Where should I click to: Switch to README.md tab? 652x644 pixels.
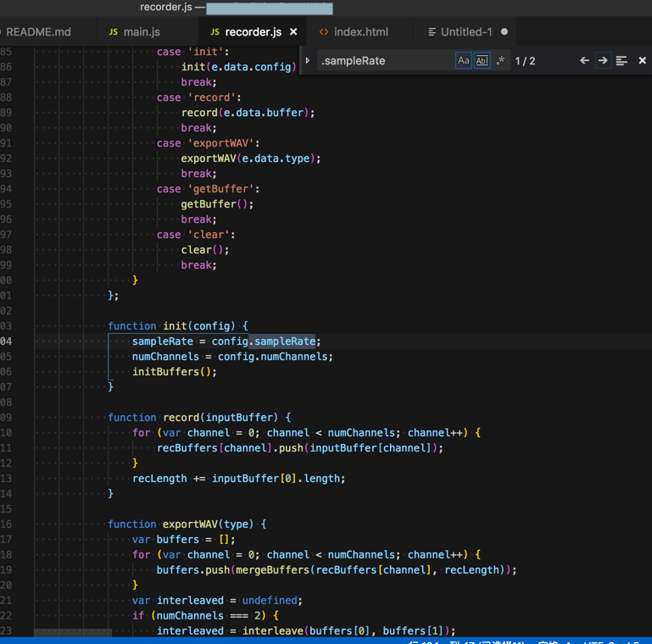pos(38,32)
